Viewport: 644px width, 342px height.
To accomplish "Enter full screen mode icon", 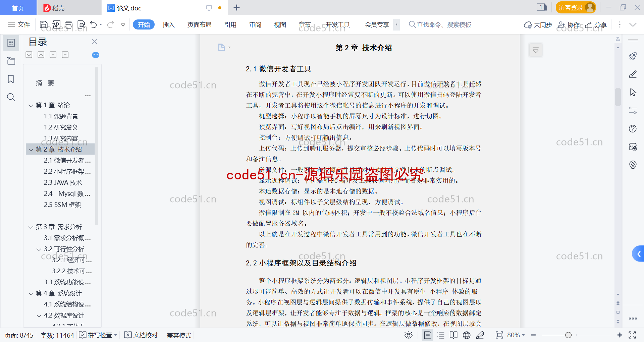I will [632, 335].
